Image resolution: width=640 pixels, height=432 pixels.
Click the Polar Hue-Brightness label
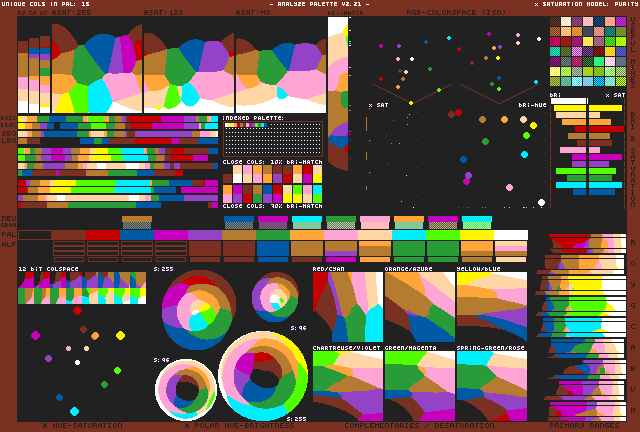[x=233, y=425]
